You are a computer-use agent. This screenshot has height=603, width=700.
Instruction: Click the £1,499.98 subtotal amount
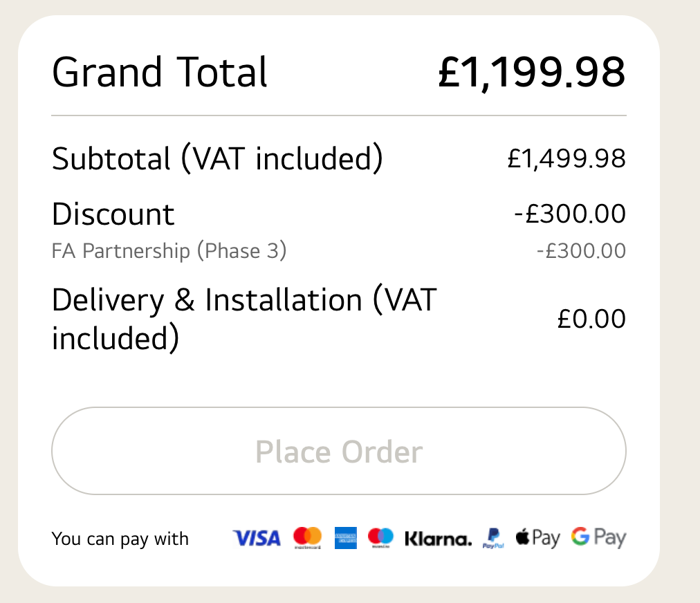click(x=567, y=159)
